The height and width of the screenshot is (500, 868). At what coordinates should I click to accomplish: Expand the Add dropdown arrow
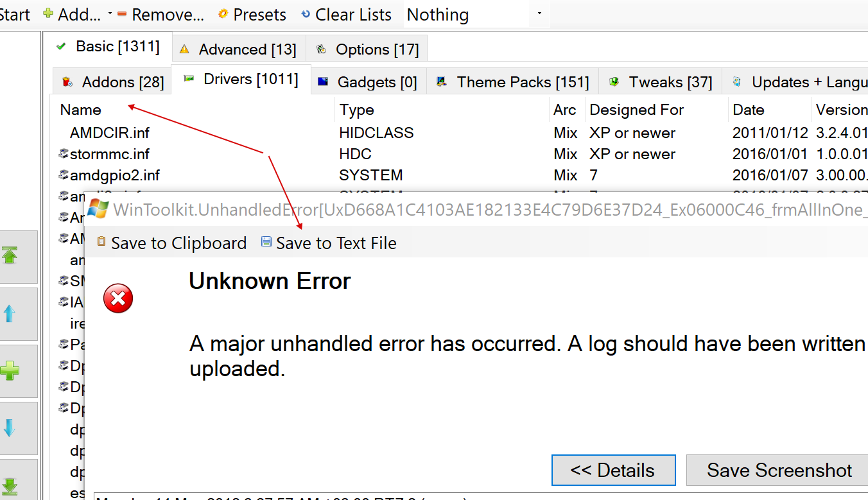[110, 14]
